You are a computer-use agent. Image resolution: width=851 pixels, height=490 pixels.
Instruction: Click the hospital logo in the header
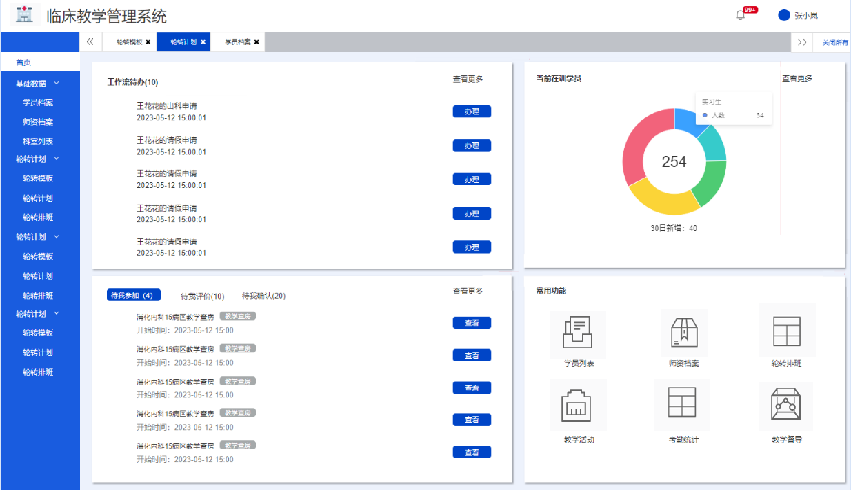[24, 15]
